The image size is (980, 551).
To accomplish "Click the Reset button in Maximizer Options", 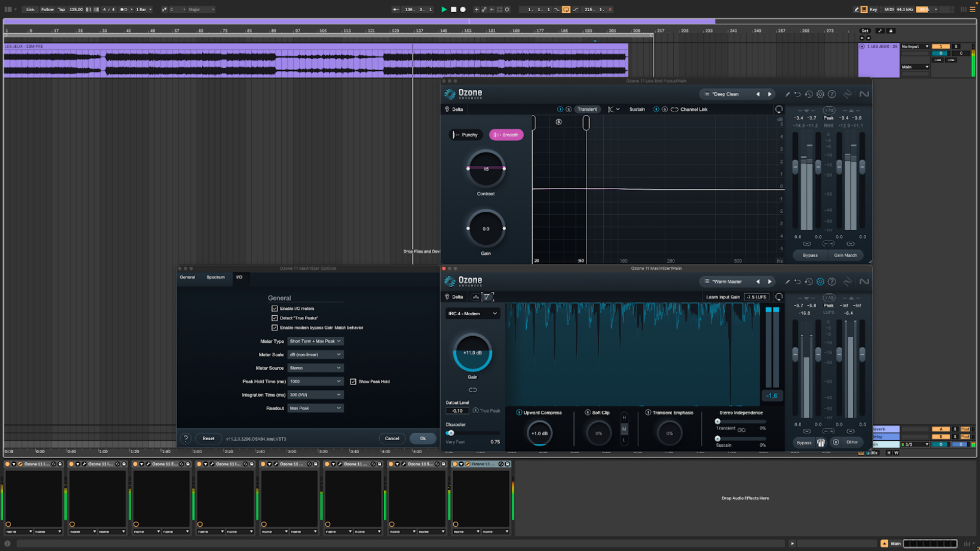I will [208, 438].
